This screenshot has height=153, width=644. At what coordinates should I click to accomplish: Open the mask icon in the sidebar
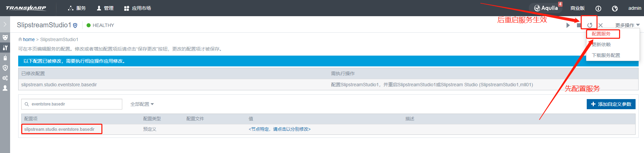[5, 37]
